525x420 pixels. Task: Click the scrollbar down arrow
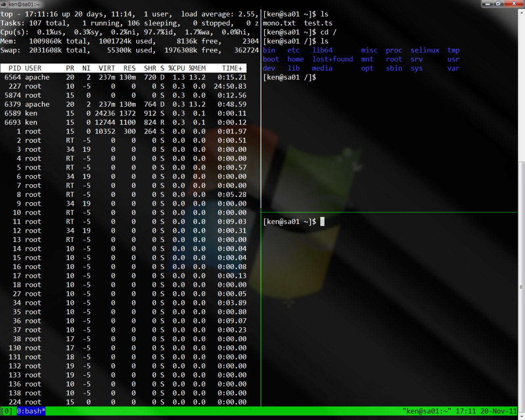pyautogui.click(x=521, y=416)
